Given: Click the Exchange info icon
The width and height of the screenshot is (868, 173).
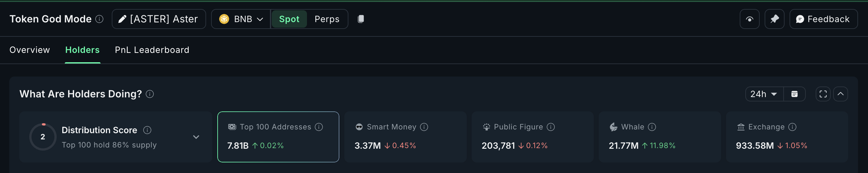Looking at the screenshot, I should 793,127.
